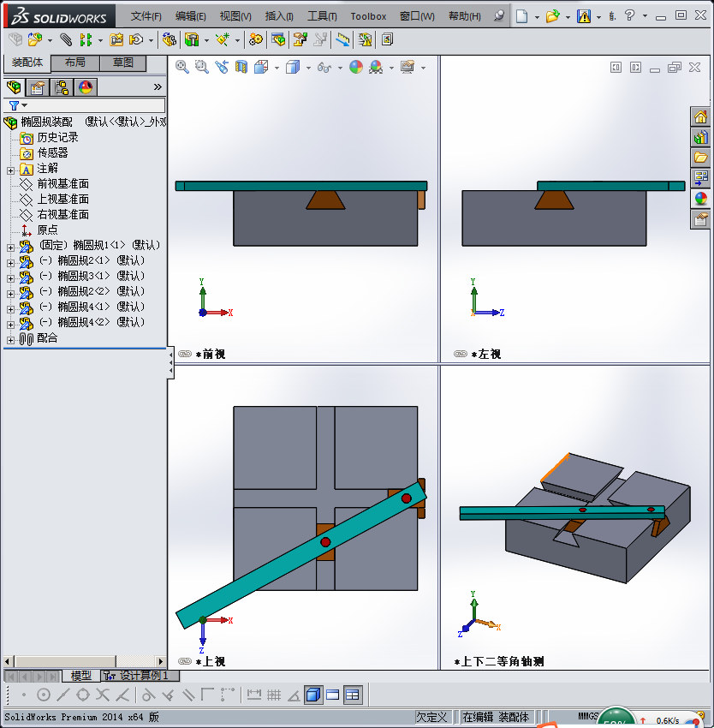Select the 前视基准面 plane in tree
This screenshot has width=714, height=728.
(x=63, y=184)
